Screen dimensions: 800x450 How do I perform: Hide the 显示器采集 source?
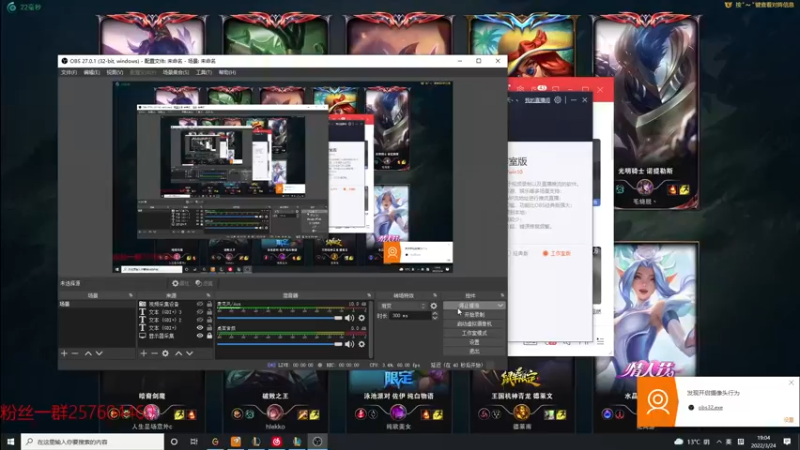point(200,336)
